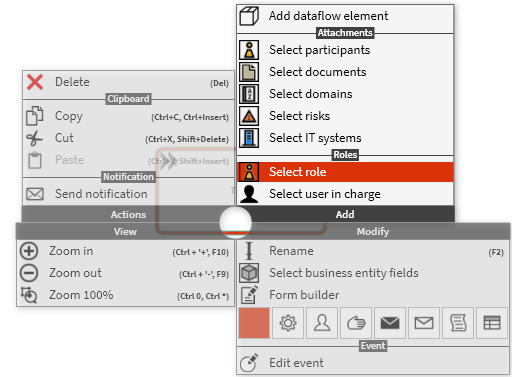Image resolution: width=512 pixels, height=377 pixels.
Task: Click the Form builder pencil icon
Action: (249, 295)
